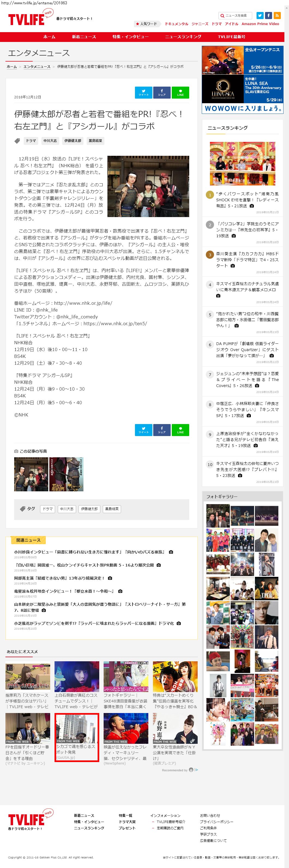Open the ranking top image of variety show
The width and height of the screenshot is (289, 868).
pos(242,163)
